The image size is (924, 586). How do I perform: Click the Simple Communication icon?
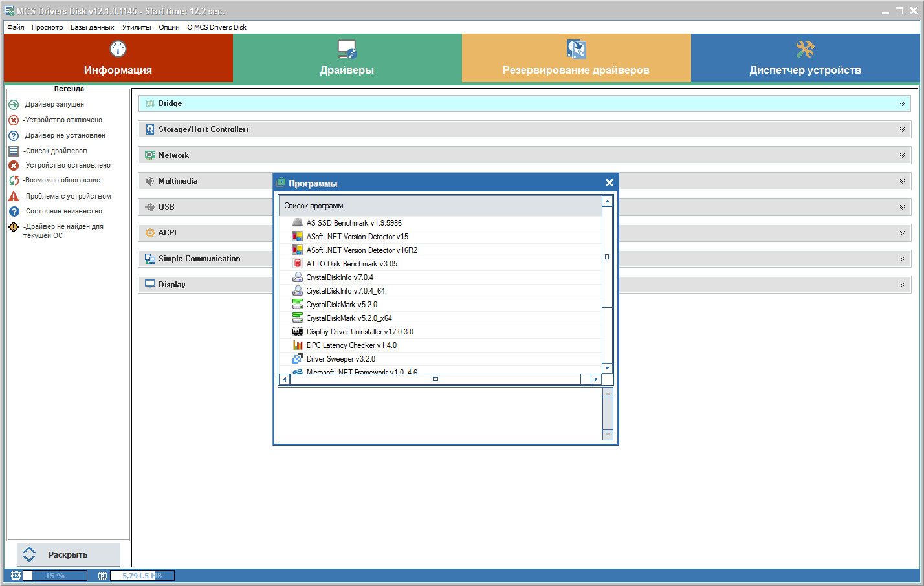point(150,259)
